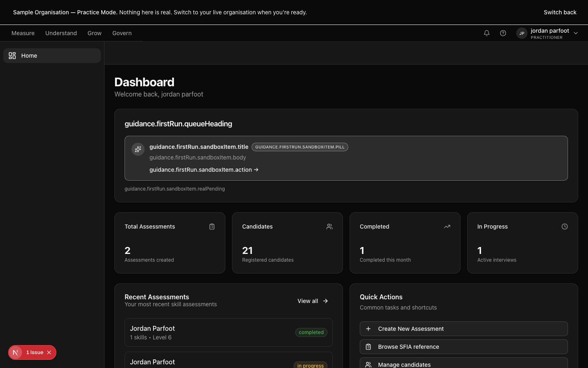
Task: Click the N logo in issue badge
Action: [x=16, y=352]
